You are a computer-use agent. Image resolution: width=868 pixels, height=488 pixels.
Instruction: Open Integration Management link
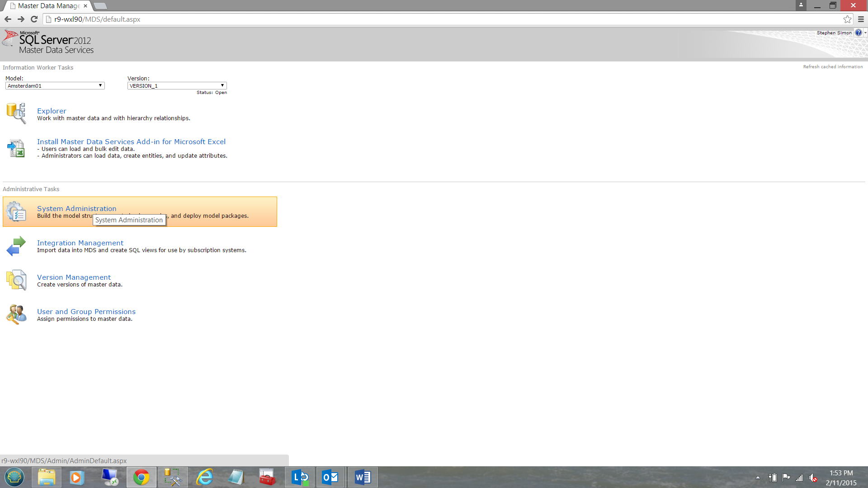tap(80, 243)
